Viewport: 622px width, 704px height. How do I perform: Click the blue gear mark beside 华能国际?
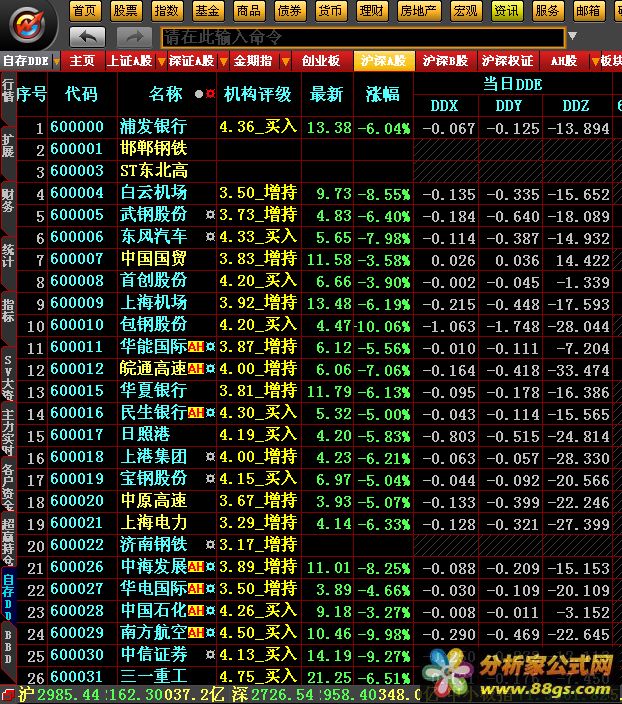pyautogui.click(x=210, y=347)
